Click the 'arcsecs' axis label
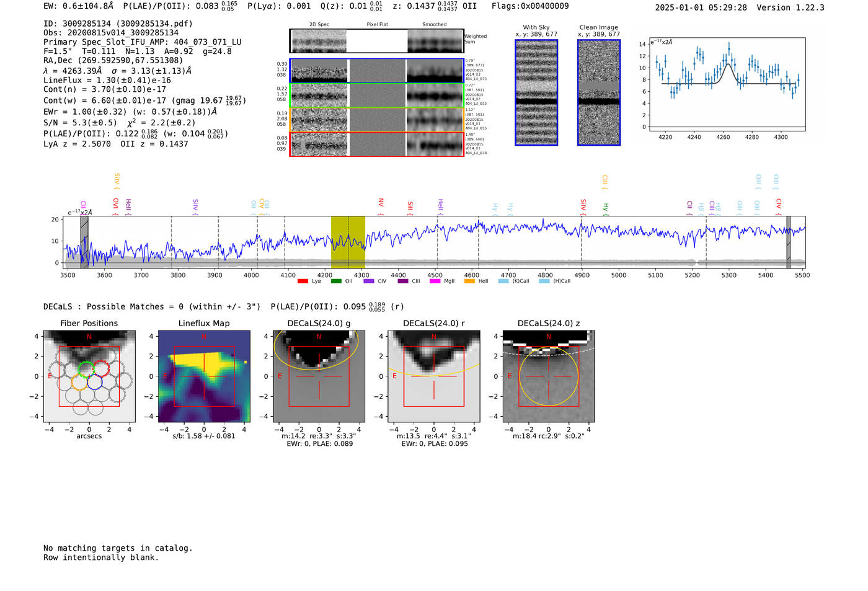The height and width of the screenshot is (591, 868). 89,436
